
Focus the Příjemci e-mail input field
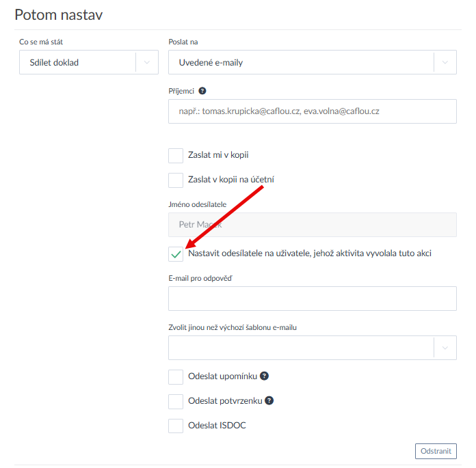[x=312, y=111]
